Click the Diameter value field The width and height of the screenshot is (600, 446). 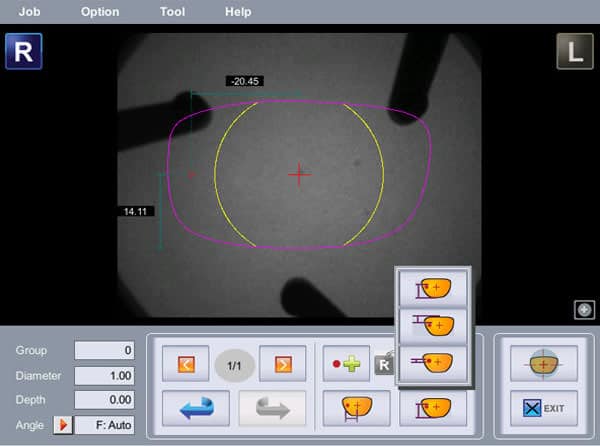click(x=105, y=376)
